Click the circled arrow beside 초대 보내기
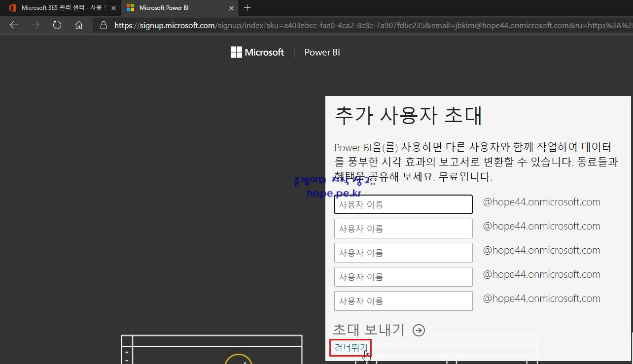The height and width of the screenshot is (364, 633). click(x=419, y=330)
